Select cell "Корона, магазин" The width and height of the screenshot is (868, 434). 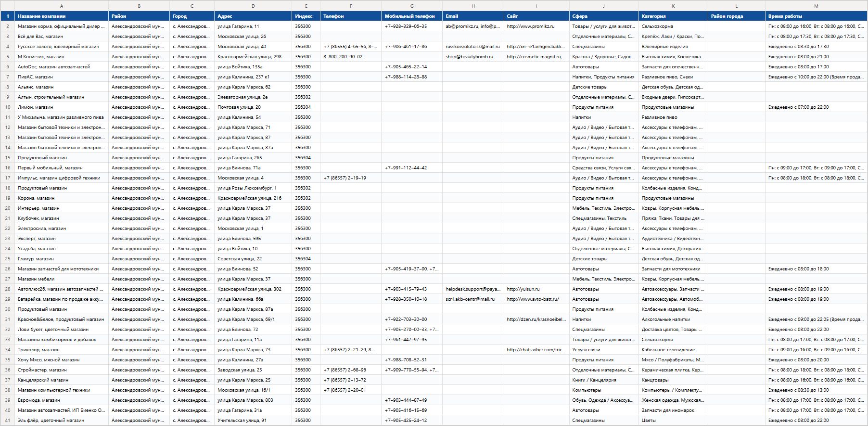(x=62, y=198)
